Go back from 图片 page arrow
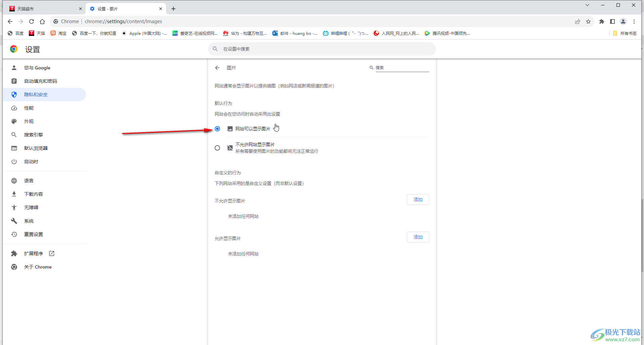Screen dimensions: 644x345 coord(217,68)
